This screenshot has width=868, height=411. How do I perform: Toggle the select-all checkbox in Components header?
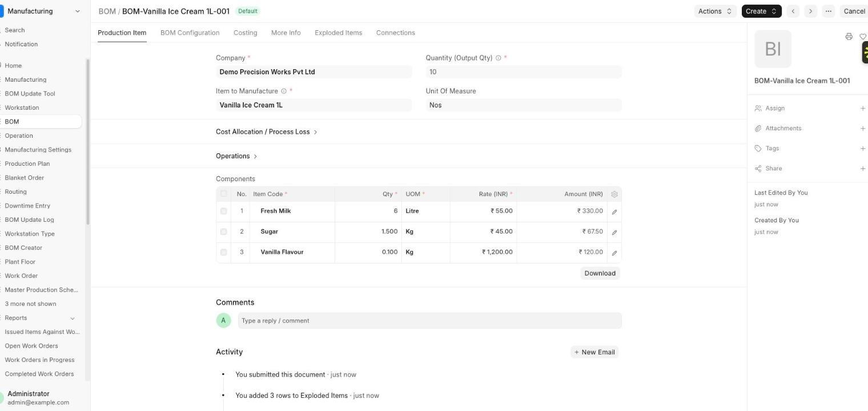point(223,194)
